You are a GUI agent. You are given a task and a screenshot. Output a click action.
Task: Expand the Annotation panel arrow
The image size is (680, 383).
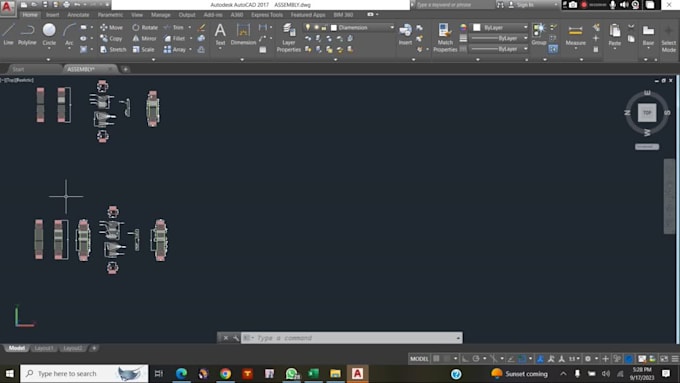[x=242, y=59]
